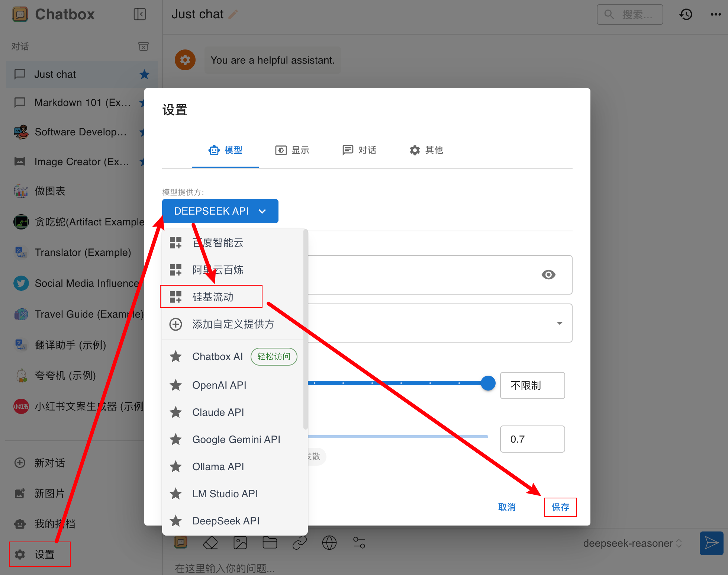This screenshot has width=728, height=575.
Task: Open deepseek-reasoner model switcher
Action: coord(632,543)
